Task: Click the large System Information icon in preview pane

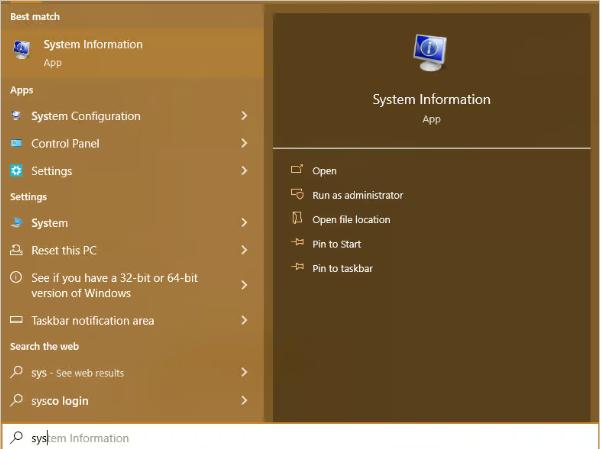Action: [430, 53]
